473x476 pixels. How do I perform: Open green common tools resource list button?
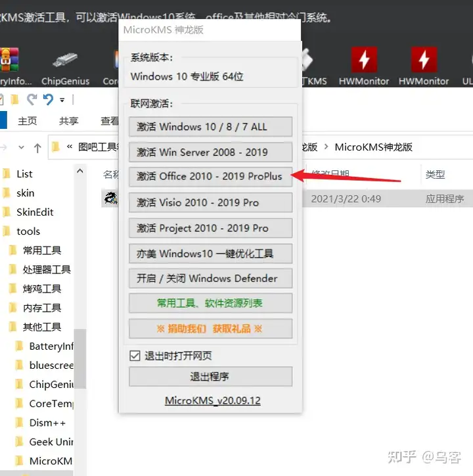tap(211, 303)
